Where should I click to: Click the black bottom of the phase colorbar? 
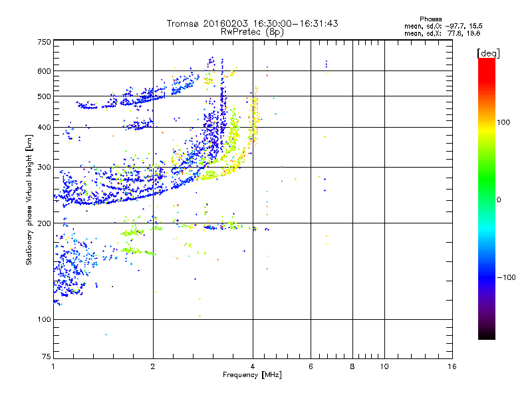pyautogui.click(x=487, y=334)
